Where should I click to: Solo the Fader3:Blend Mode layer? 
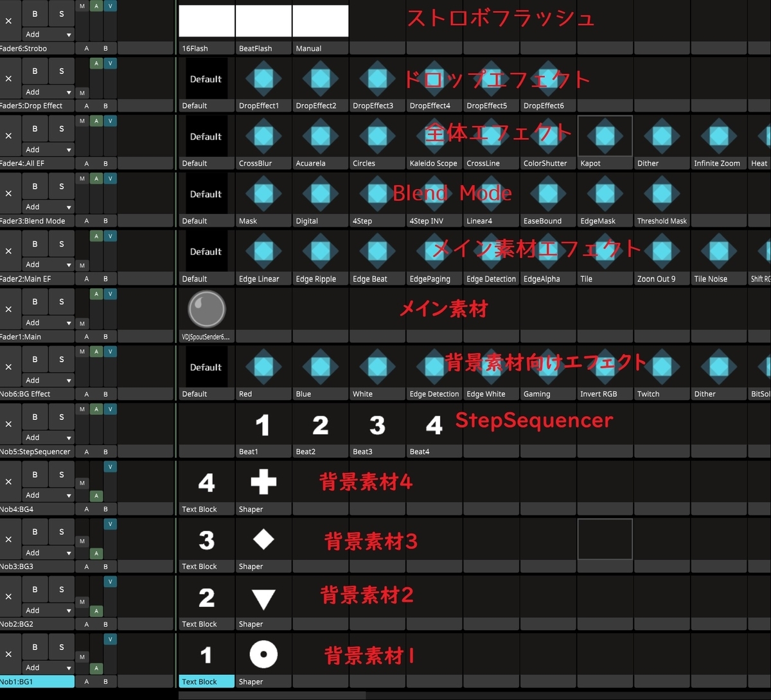point(61,186)
